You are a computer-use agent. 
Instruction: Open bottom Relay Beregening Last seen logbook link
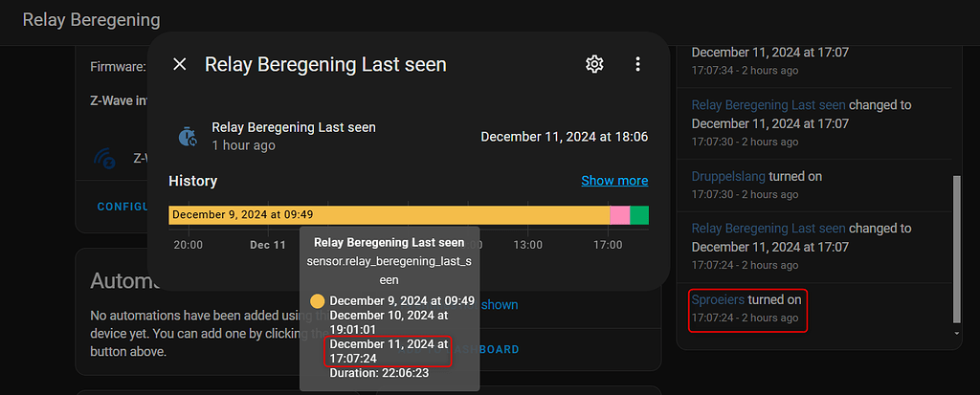click(768, 229)
